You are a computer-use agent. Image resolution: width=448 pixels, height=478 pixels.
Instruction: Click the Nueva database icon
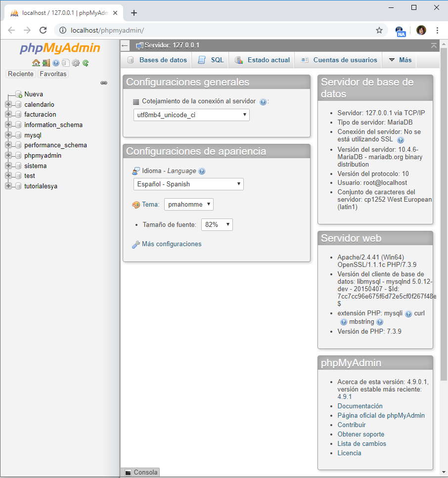[19, 94]
